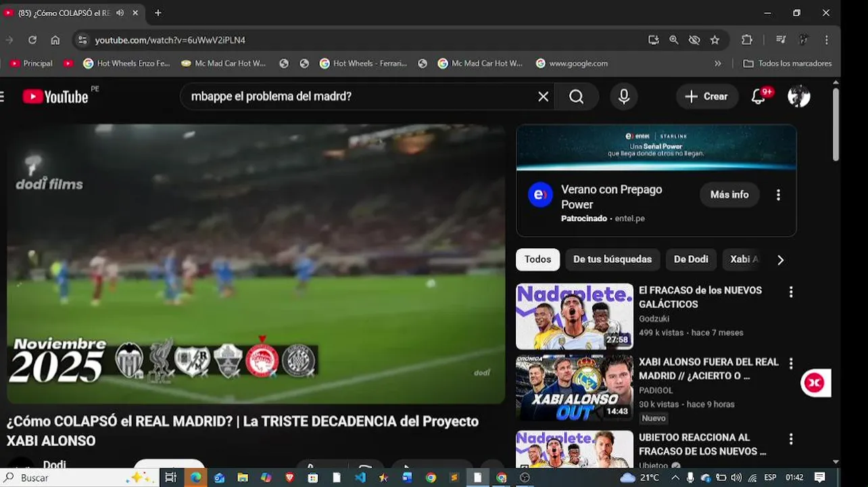Reload the page in the browser
Image resolution: width=868 pixels, height=487 pixels.
[32, 40]
